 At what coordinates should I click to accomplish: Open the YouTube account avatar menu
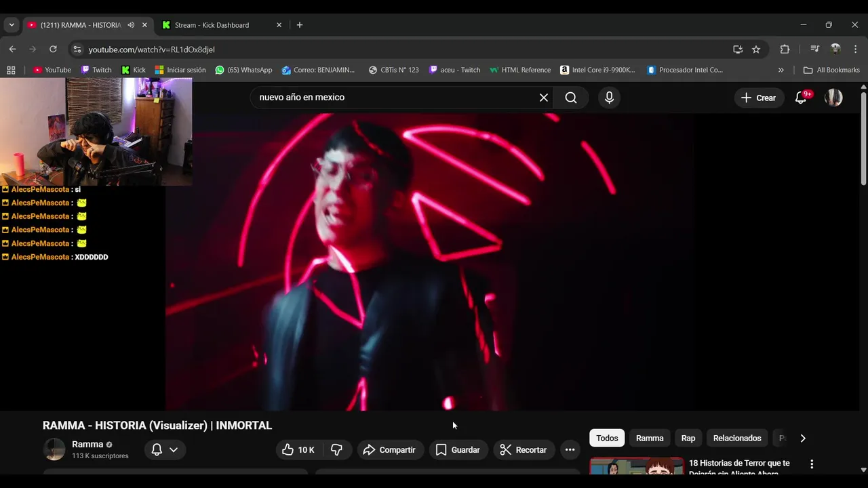833,98
